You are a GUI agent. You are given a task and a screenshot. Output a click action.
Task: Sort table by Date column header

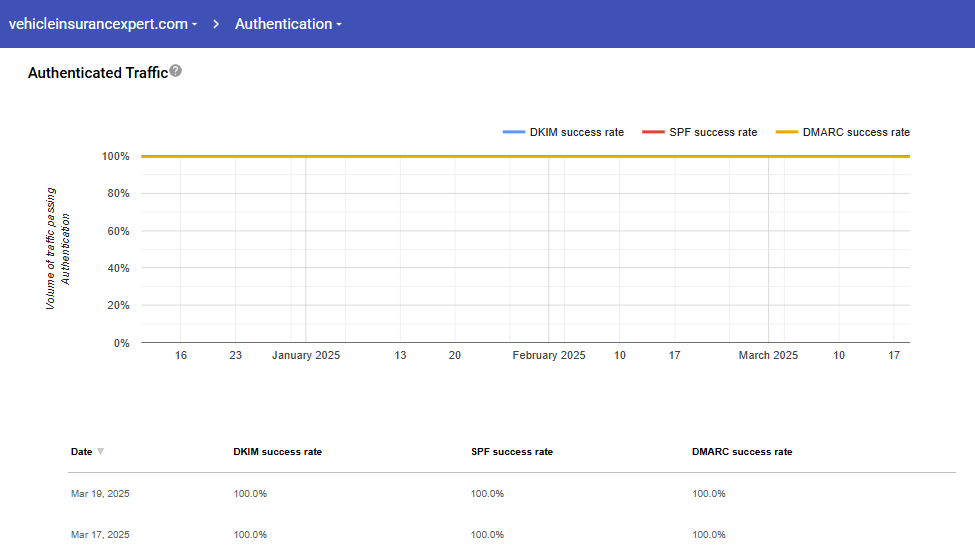(81, 452)
